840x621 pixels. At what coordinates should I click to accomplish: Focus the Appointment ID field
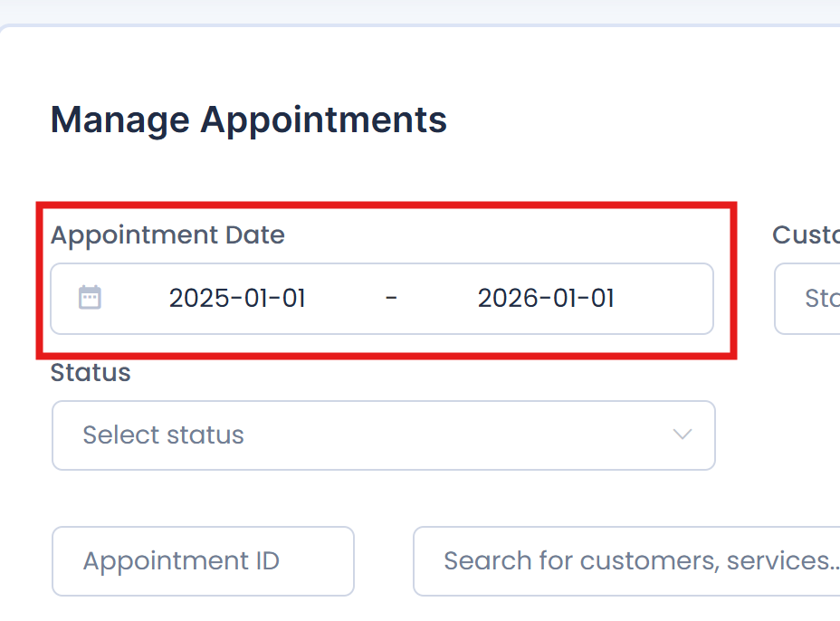click(x=203, y=561)
